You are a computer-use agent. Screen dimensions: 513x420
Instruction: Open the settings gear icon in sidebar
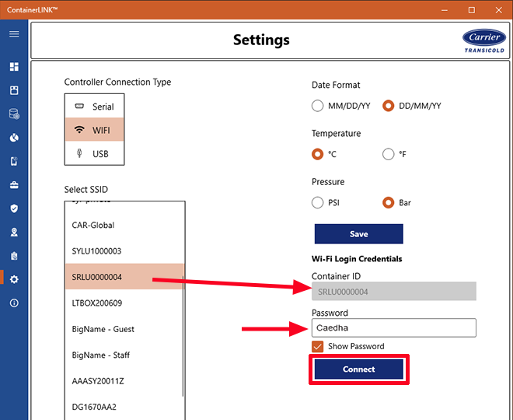14,279
